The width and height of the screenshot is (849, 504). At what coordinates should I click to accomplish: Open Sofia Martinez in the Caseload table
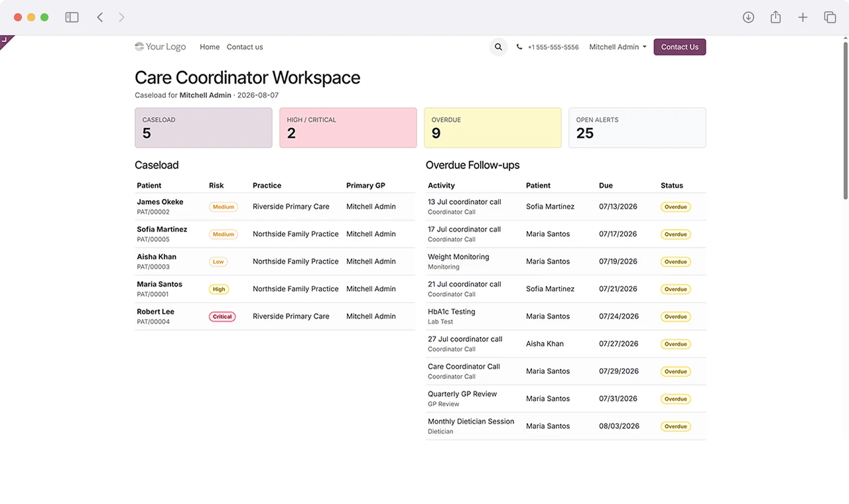click(x=162, y=229)
